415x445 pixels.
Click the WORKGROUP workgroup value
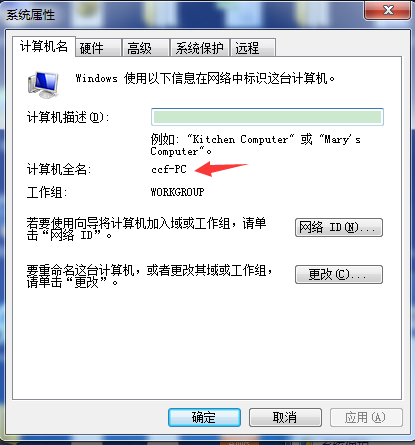[x=177, y=192]
